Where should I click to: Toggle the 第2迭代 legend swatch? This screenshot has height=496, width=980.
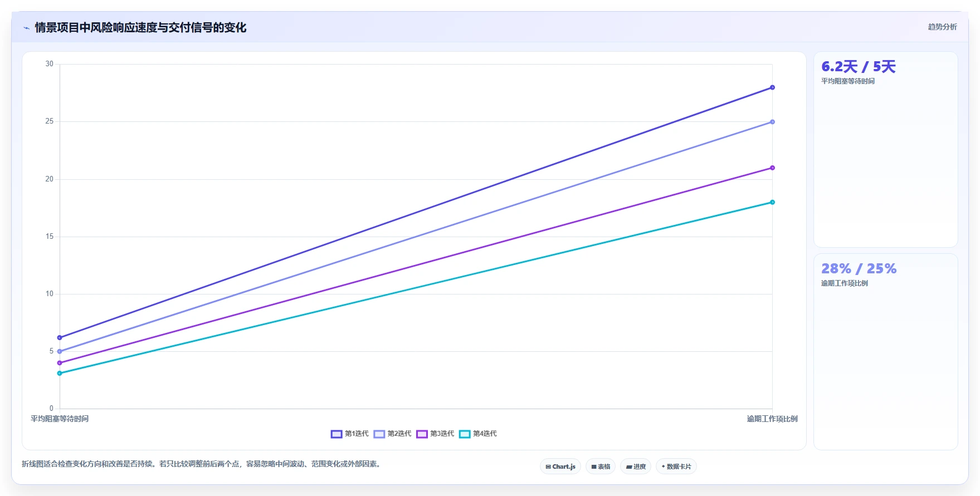[x=379, y=434]
